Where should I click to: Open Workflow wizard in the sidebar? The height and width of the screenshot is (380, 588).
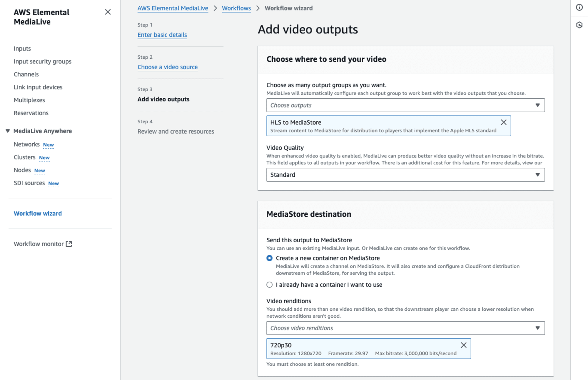pyautogui.click(x=38, y=213)
